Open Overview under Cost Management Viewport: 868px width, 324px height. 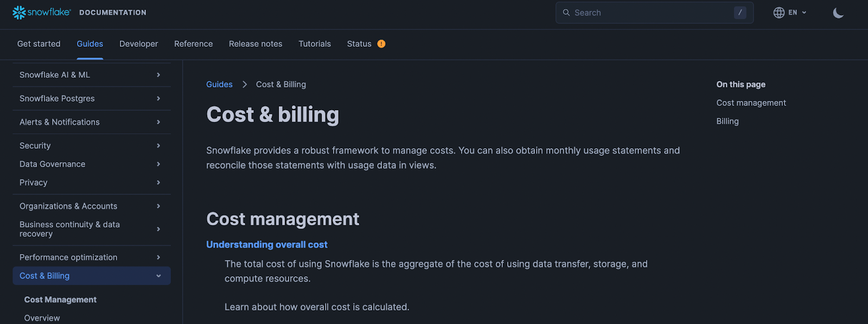(42, 318)
